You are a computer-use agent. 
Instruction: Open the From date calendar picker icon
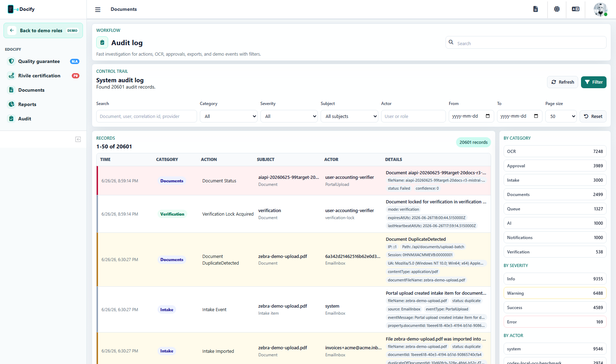(x=488, y=116)
